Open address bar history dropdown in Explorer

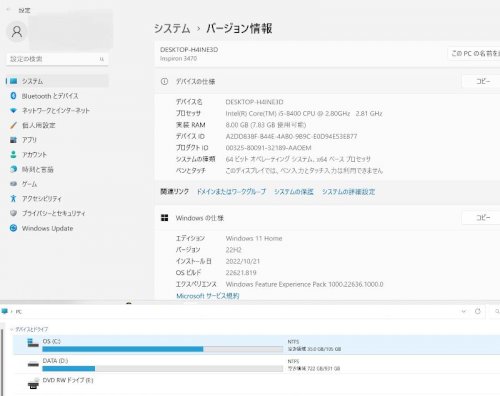[x=463, y=311]
